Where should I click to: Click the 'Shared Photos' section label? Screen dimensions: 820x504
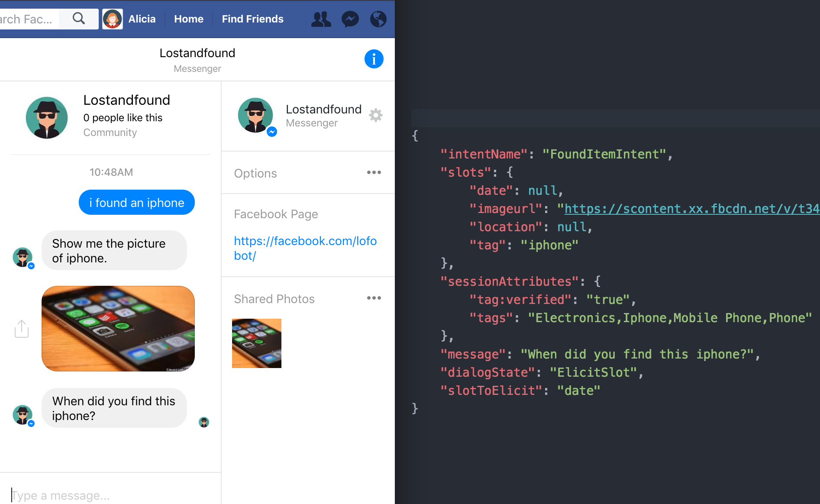(x=274, y=299)
